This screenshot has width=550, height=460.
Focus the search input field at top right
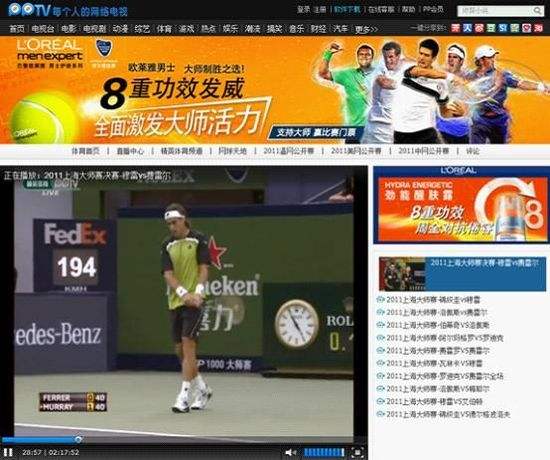(495, 11)
